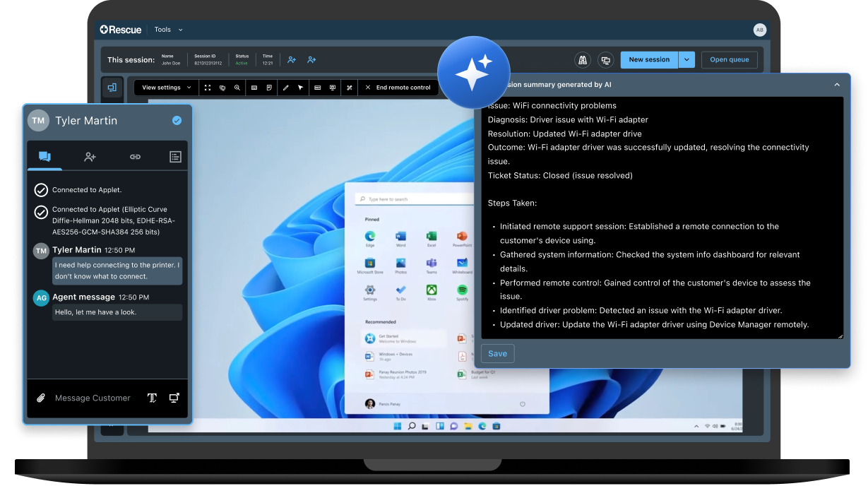Toggle the whiteboard drawing tool
Viewport: 868px width, 486px height.
coord(254,88)
